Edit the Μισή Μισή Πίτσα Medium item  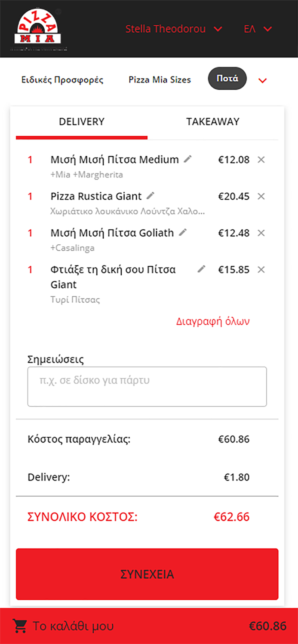pos(188,159)
